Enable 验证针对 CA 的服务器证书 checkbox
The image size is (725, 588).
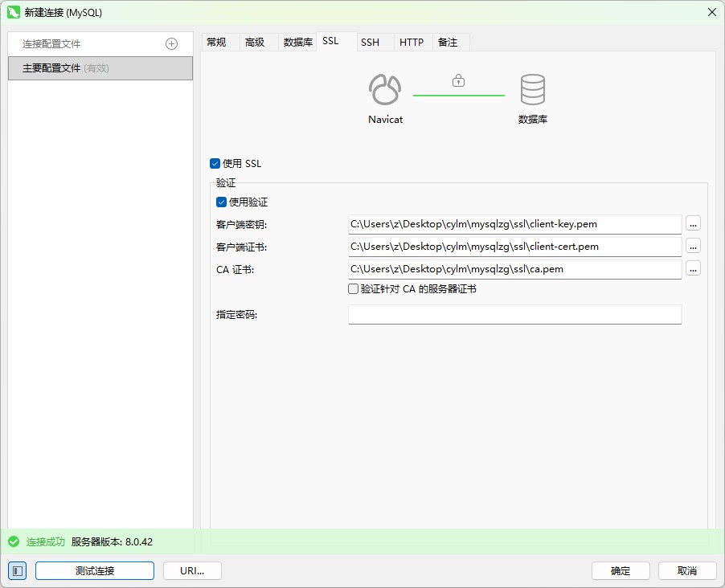click(x=353, y=289)
